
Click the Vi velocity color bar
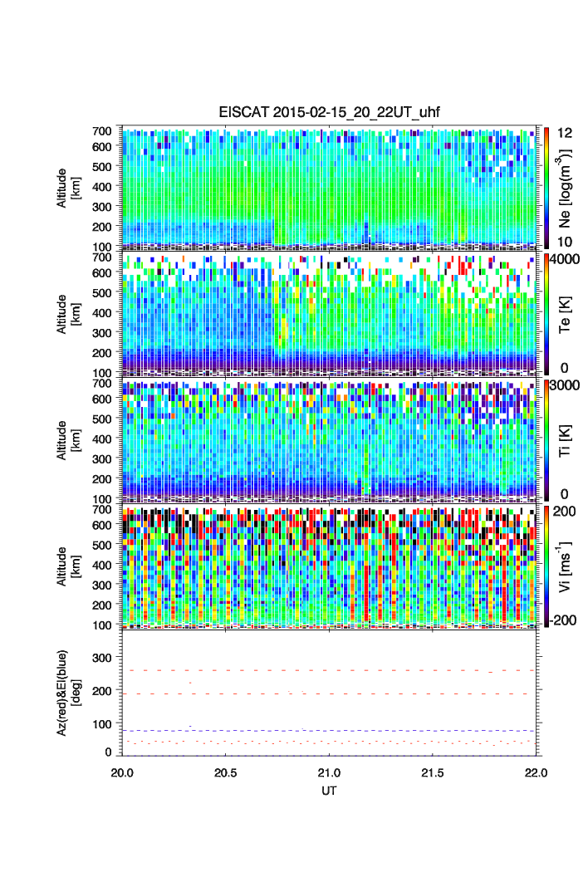(x=546, y=565)
